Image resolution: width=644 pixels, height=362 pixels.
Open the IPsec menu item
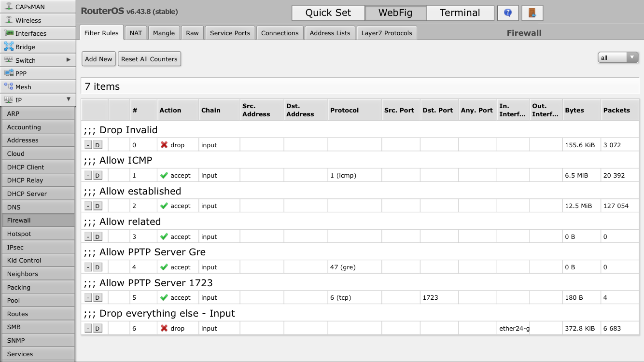click(x=38, y=247)
